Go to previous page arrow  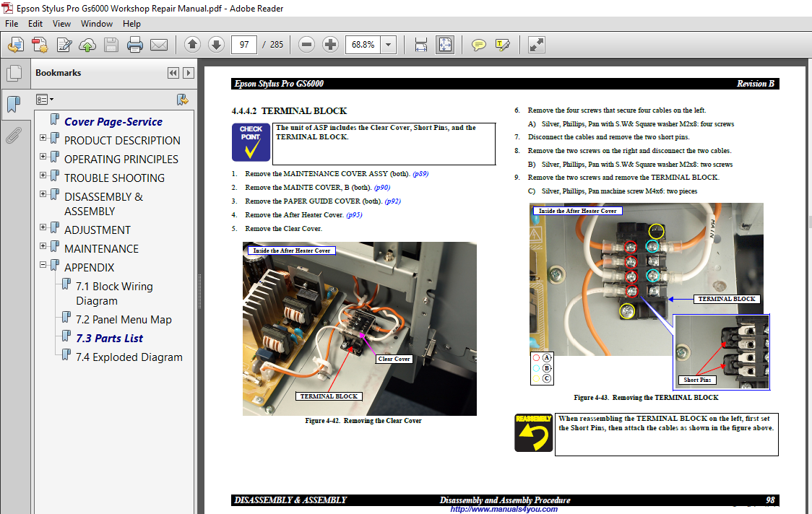click(192, 45)
